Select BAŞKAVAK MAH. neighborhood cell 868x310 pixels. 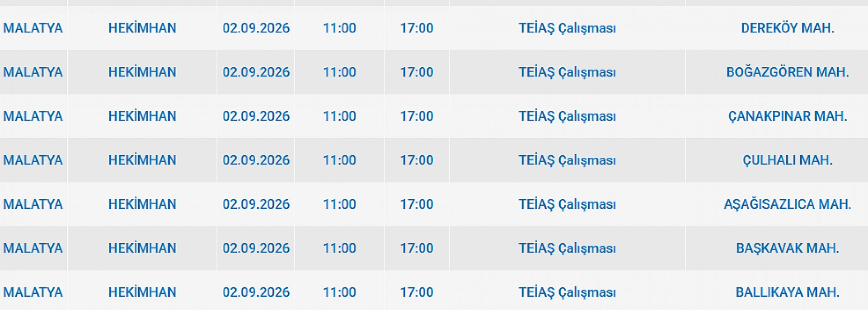pos(776,249)
